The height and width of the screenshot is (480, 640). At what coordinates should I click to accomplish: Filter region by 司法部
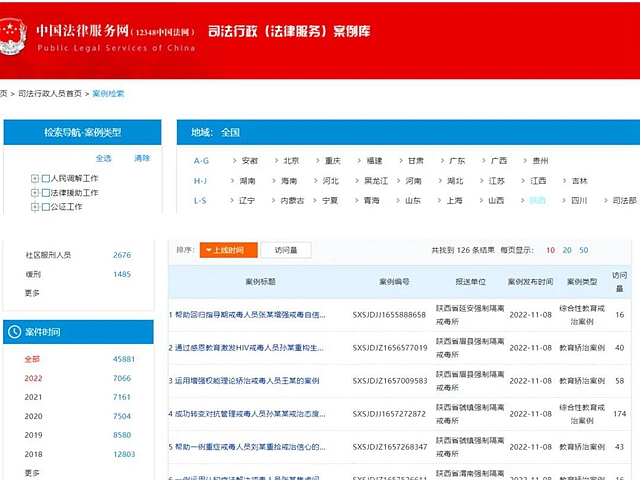(624, 200)
